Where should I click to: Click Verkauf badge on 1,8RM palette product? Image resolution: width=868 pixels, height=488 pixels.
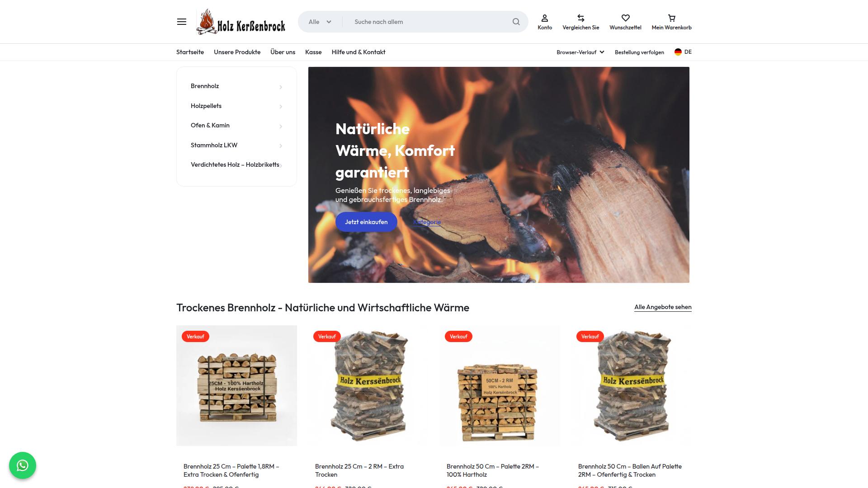[x=195, y=336]
